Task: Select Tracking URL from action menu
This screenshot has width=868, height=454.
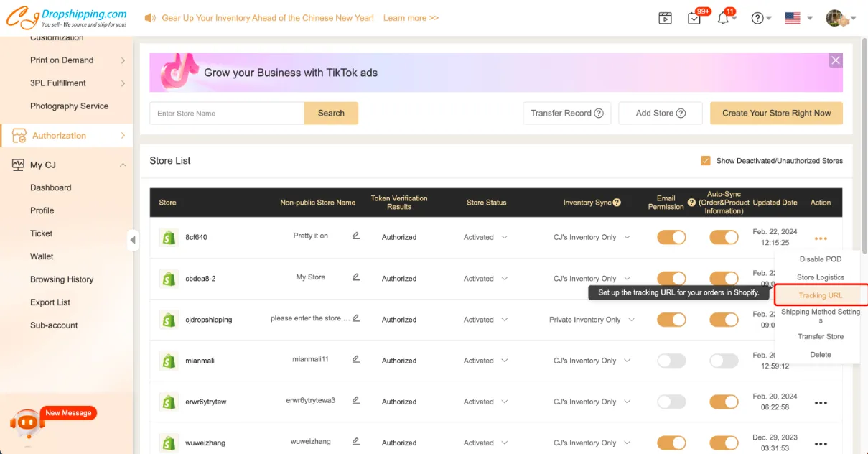Action: (x=821, y=295)
